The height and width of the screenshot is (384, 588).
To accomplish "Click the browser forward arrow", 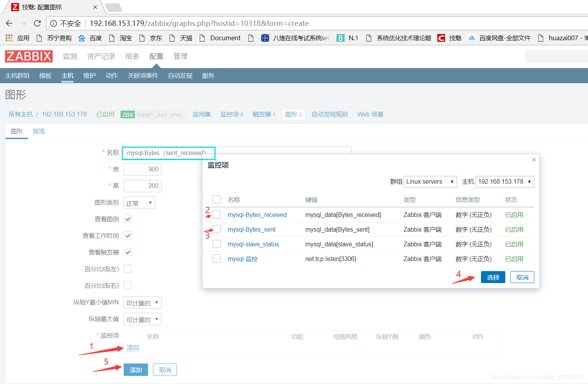I will 23,23.
